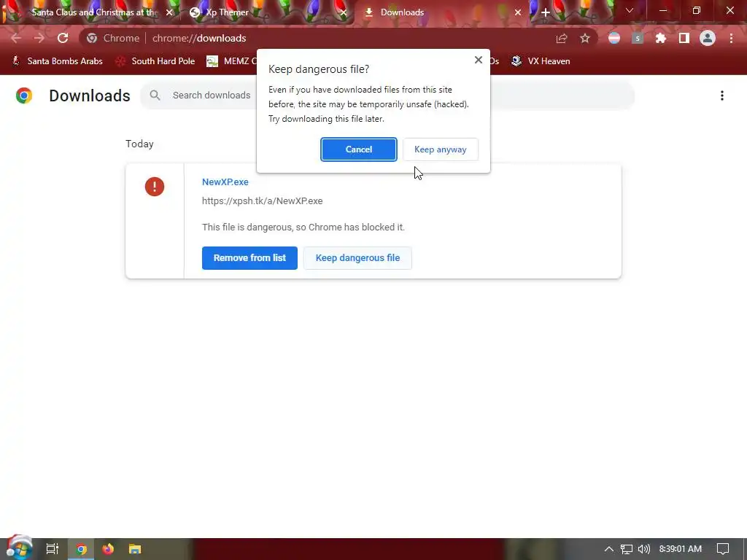The width and height of the screenshot is (747, 560).
Task: Bookmark this page with the star
Action: 585,38
